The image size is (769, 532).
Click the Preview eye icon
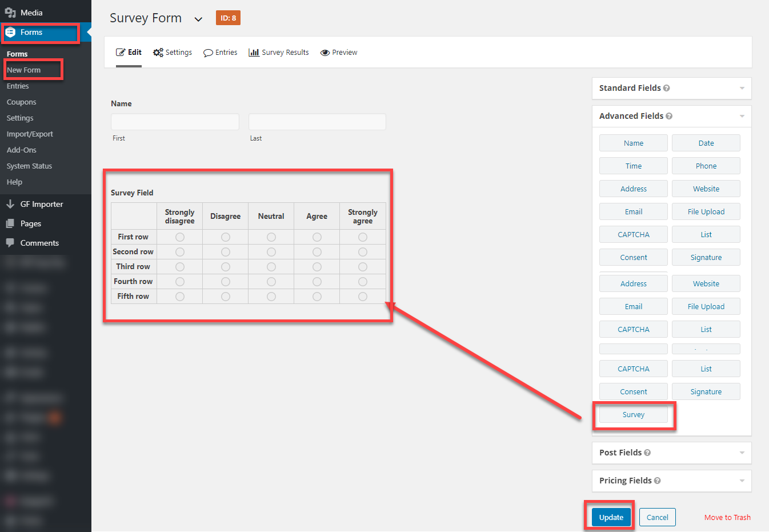325,52
